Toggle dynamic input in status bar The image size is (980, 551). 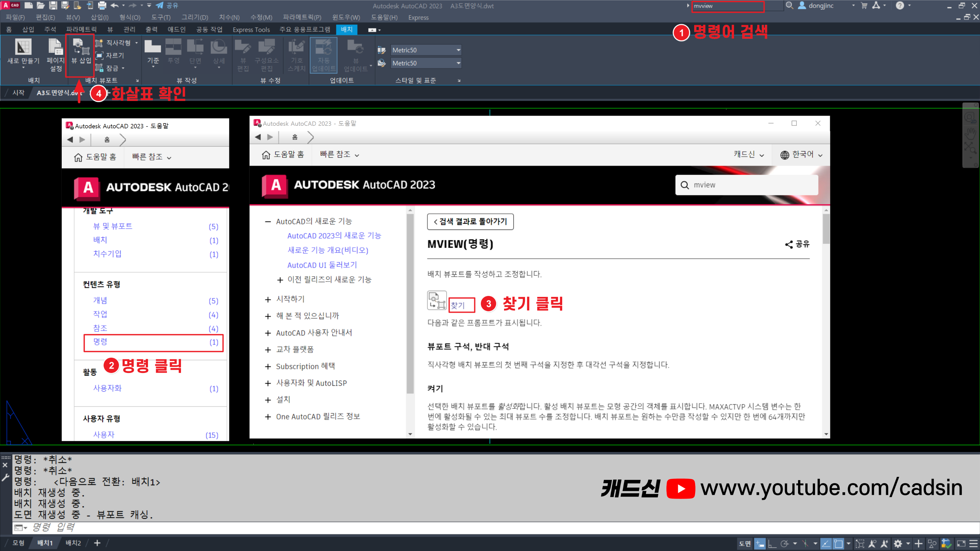click(760, 543)
